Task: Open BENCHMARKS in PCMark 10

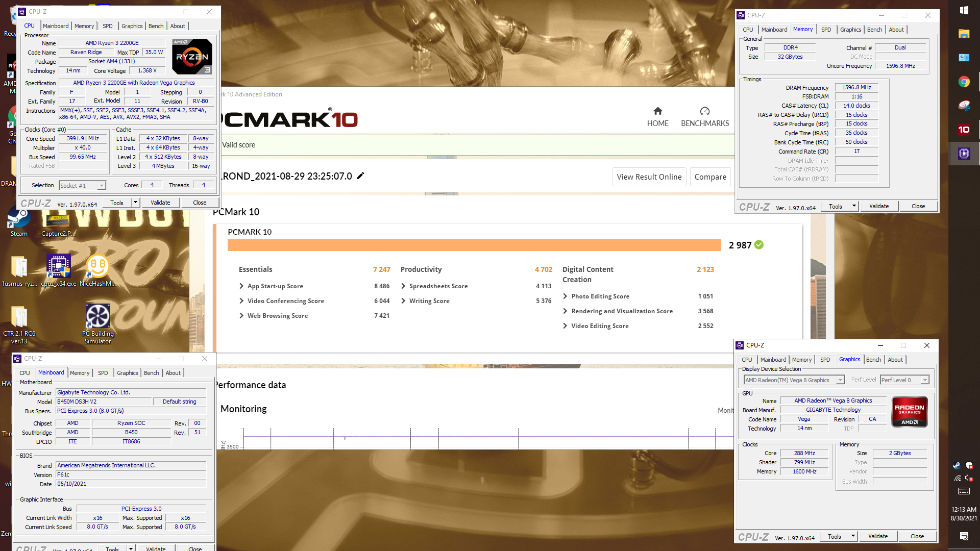Action: (705, 117)
